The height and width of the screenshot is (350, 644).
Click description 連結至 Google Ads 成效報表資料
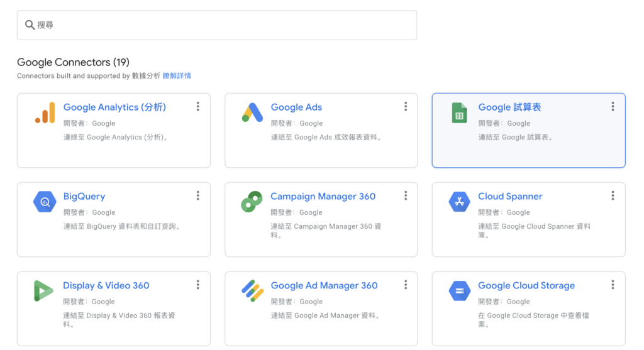pos(326,138)
